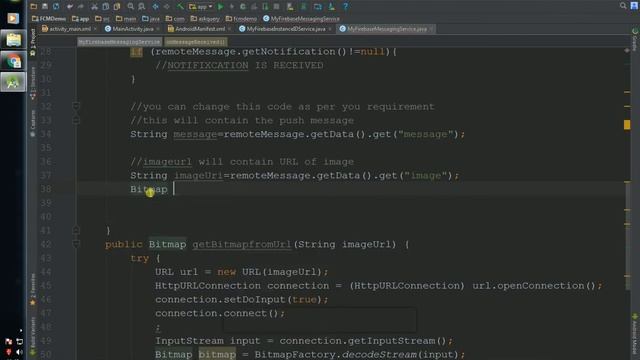This screenshot has height=360, width=640.
Task: Click the Make Project hammer icon
Action: pyautogui.click(x=180, y=7)
